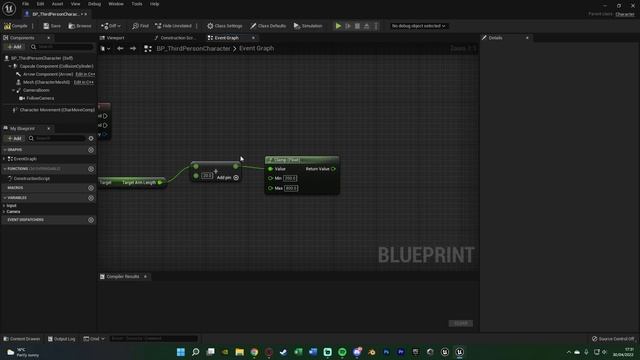Add event dispatcher with plus icon

(x=91, y=220)
